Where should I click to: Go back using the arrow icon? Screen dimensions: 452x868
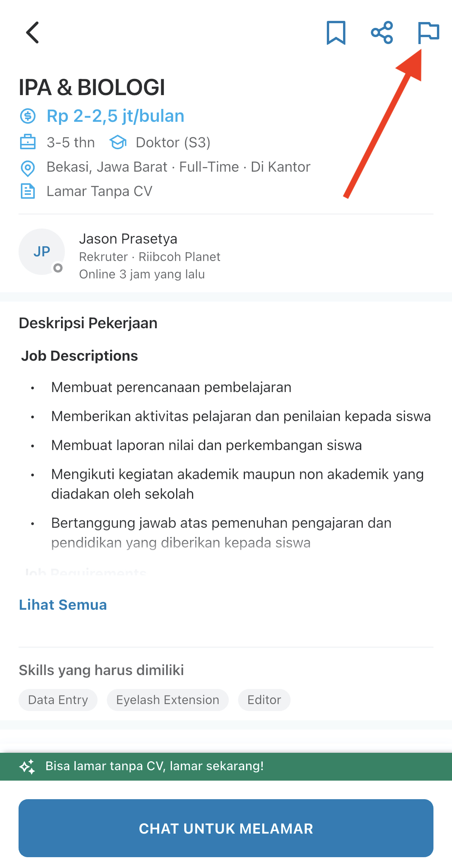point(33,32)
